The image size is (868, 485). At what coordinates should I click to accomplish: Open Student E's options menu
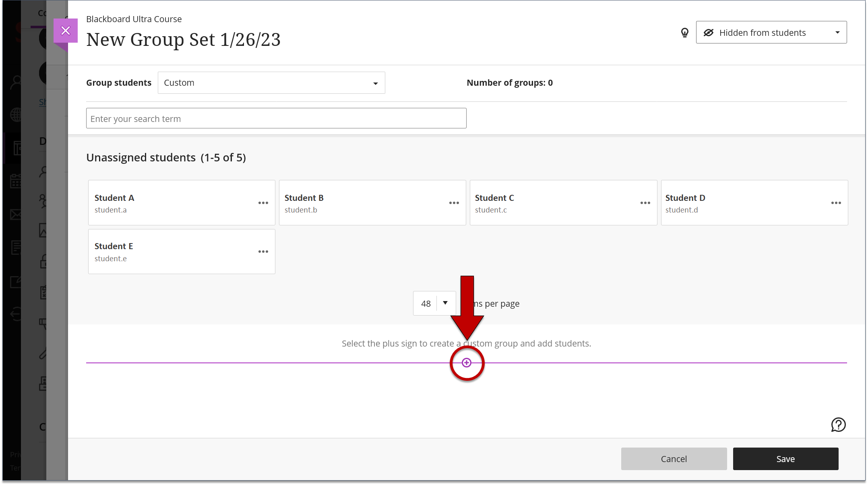[x=263, y=251]
